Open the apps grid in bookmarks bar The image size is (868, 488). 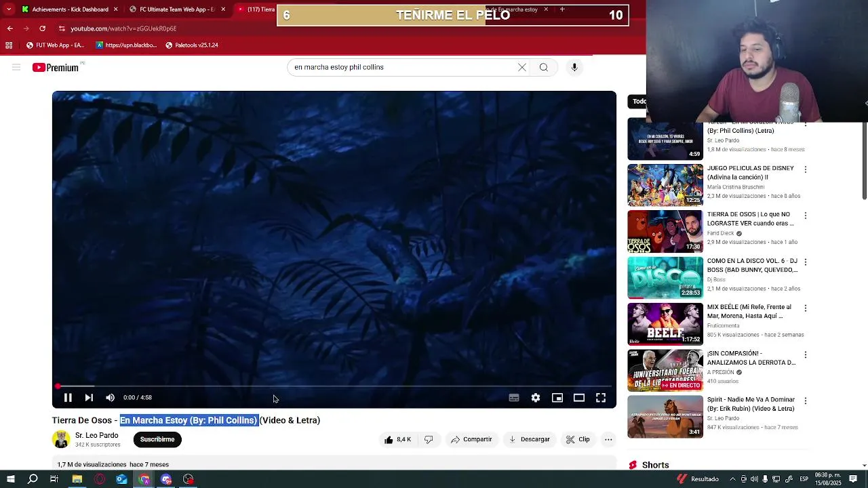(9, 45)
